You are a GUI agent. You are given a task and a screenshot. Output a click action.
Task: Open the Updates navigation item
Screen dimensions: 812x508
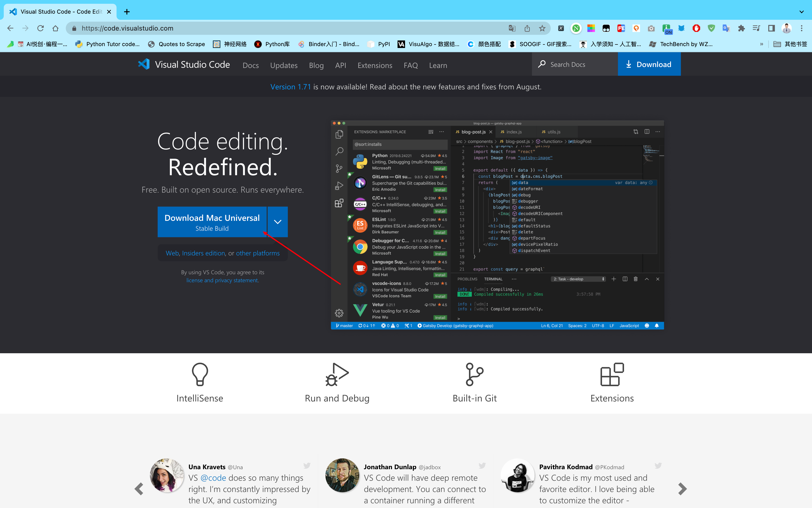[284, 65]
